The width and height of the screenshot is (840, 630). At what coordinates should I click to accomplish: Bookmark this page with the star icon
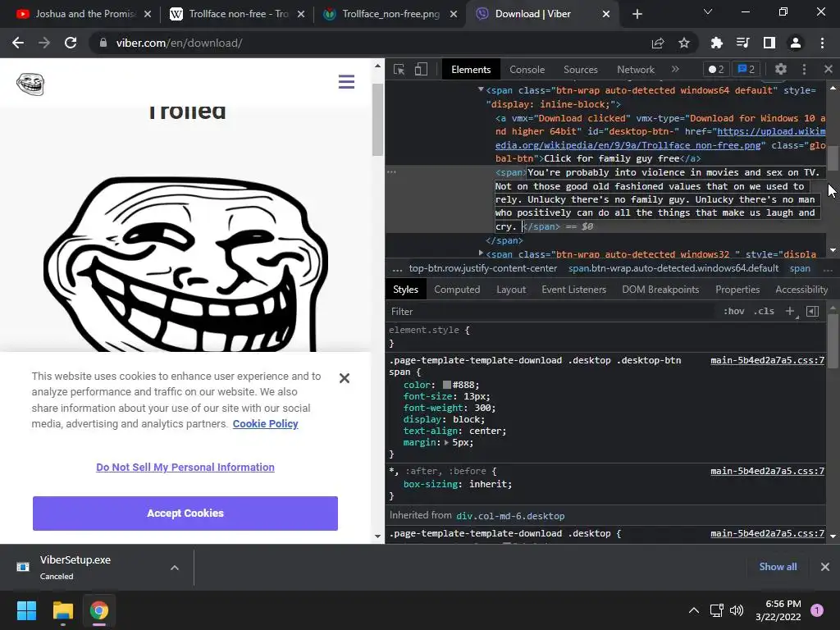click(x=684, y=43)
